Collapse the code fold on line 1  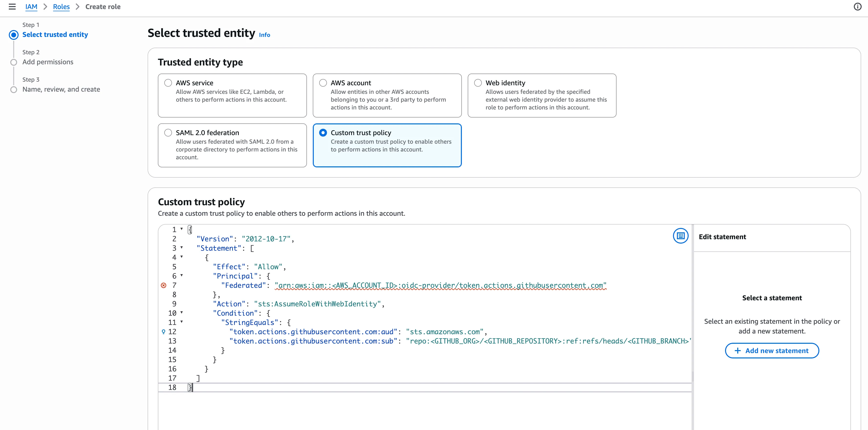point(182,229)
